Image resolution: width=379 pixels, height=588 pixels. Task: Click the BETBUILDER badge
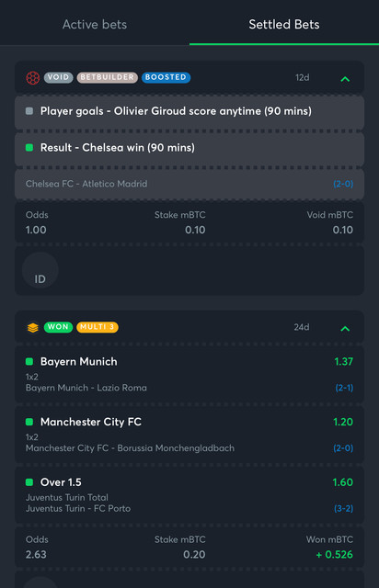point(108,77)
